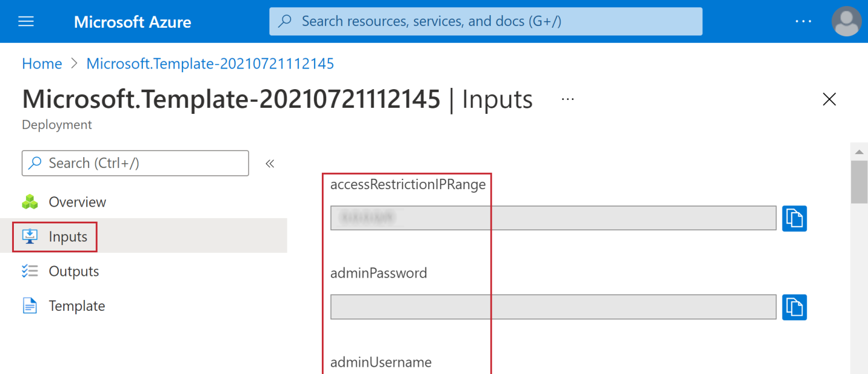Copy the accessRestrictionIPRange value
868x374 pixels.
794,219
